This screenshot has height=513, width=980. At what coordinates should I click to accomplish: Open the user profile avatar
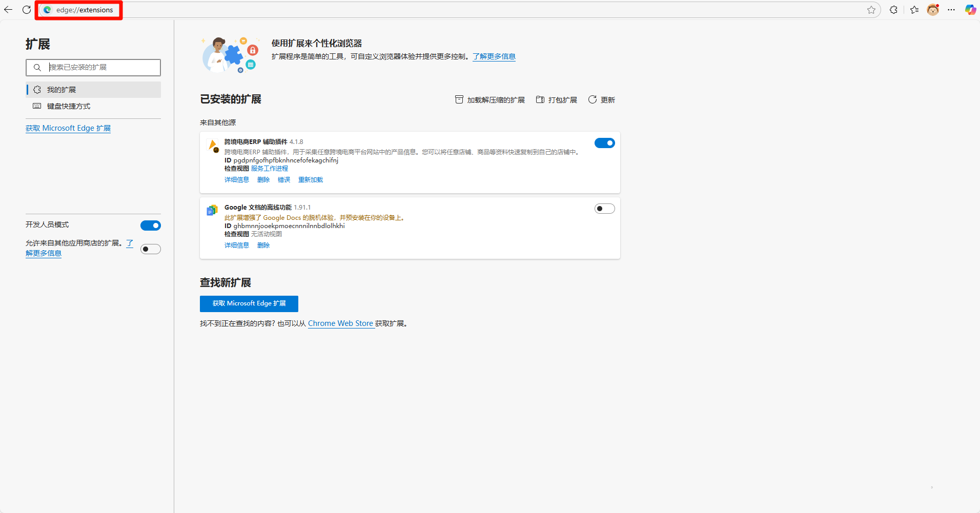pos(933,10)
